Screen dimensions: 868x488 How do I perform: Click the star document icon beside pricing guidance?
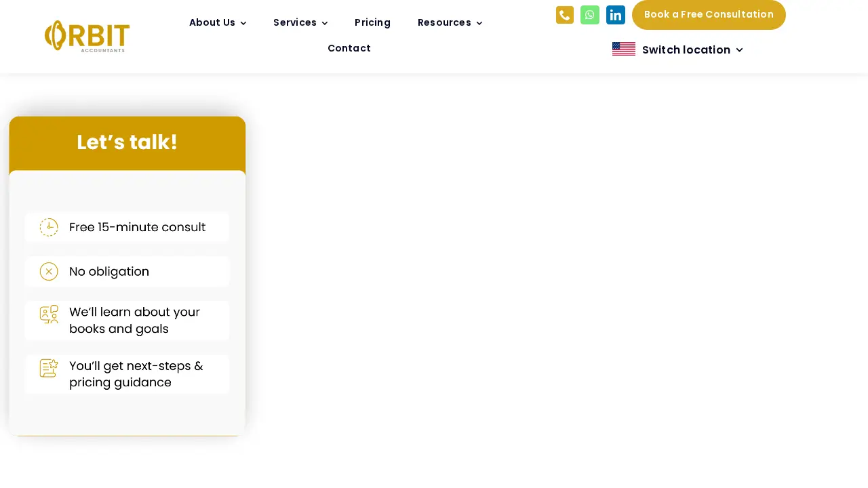[x=49, y=368]
